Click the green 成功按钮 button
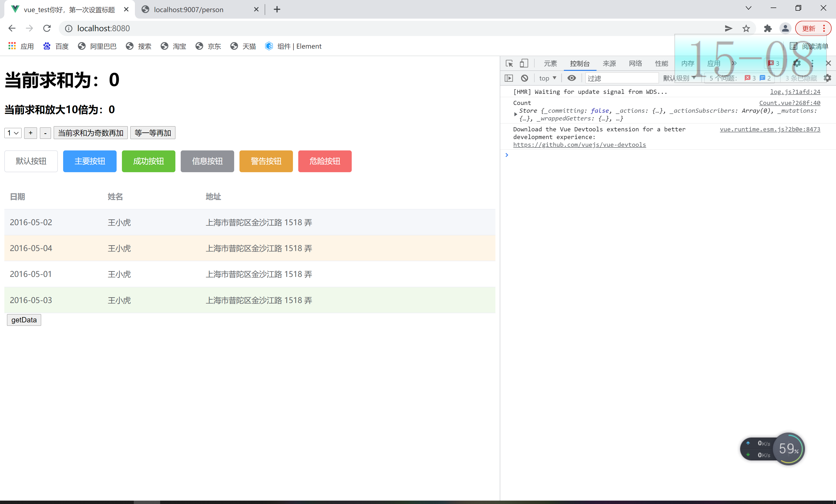Viewport: 836px width, 504px height. pos(149,161)
